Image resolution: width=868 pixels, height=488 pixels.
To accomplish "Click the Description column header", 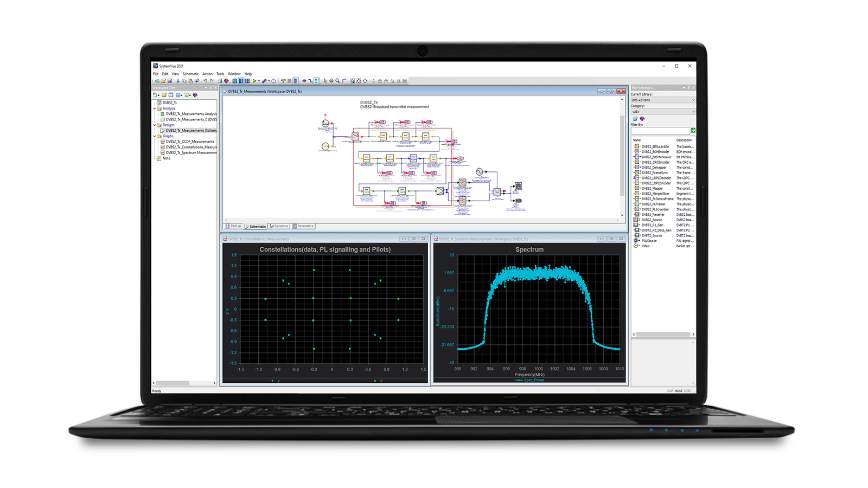I will 684,140.
